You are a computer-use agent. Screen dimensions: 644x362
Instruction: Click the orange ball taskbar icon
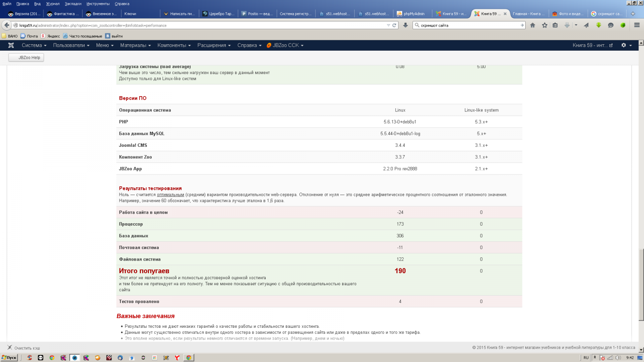(97, 358)
